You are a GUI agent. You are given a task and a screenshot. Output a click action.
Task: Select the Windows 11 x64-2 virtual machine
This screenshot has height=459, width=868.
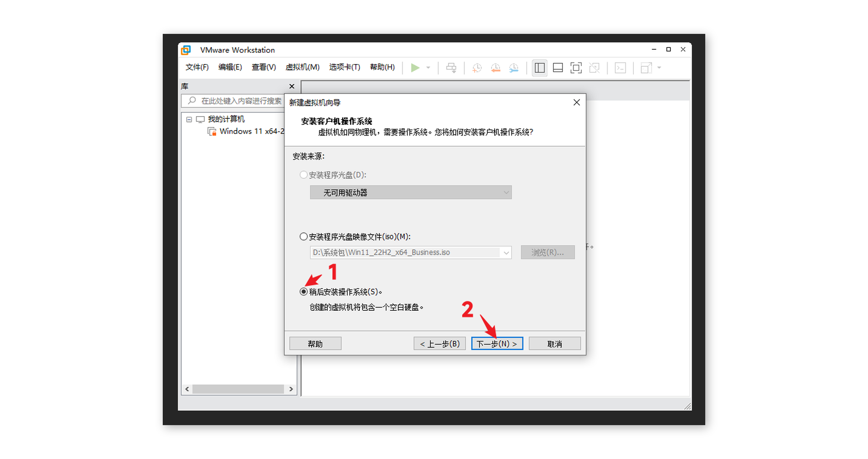click(252, 131)
